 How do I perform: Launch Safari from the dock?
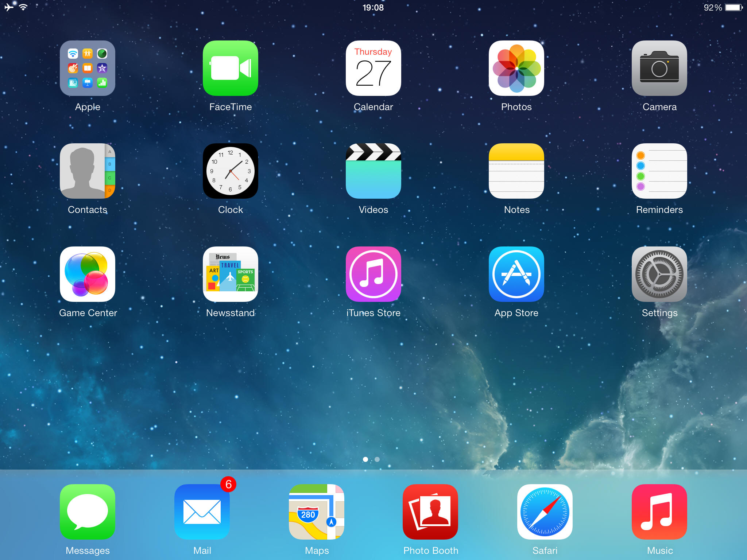545,512
